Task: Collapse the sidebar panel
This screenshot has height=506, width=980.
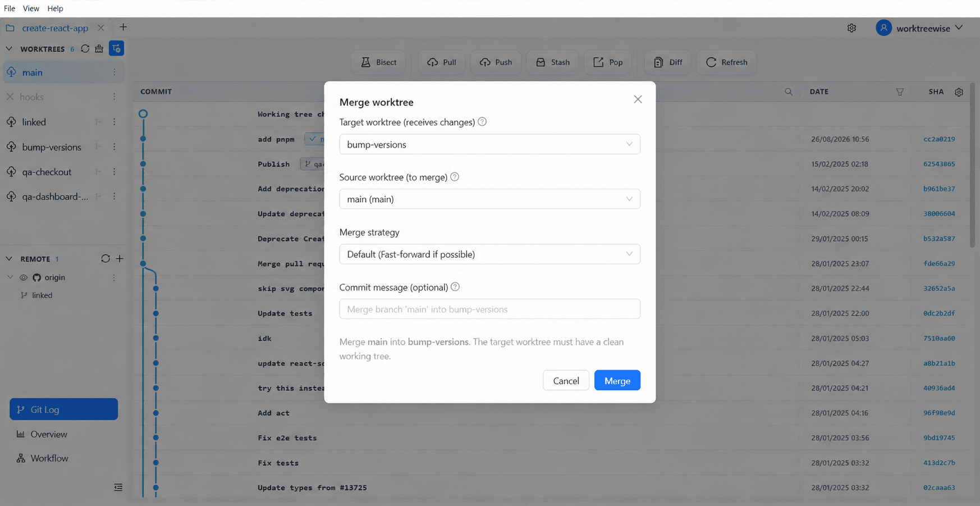Action: [118, 487]
